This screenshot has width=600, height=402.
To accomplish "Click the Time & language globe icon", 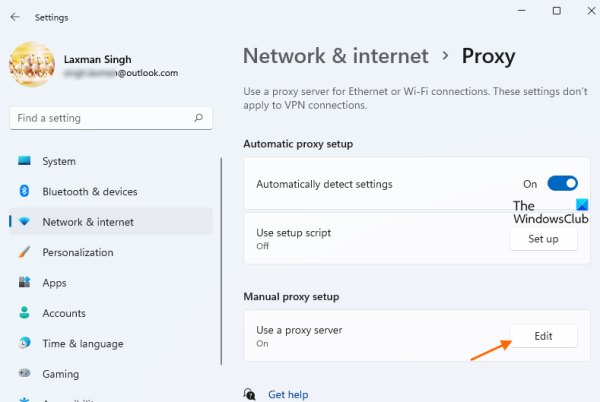I will pyautogui.click(x=25, y=343).
